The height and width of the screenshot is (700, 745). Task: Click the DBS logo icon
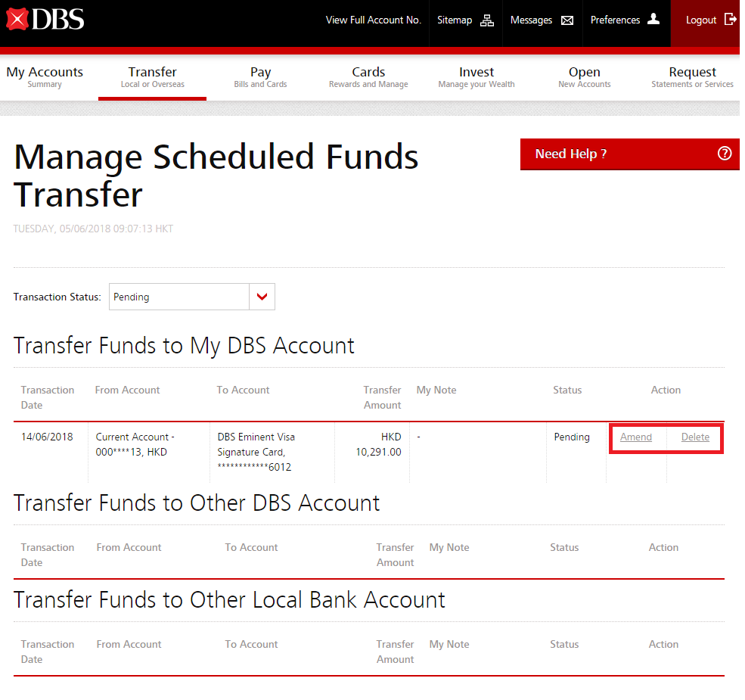17,20
